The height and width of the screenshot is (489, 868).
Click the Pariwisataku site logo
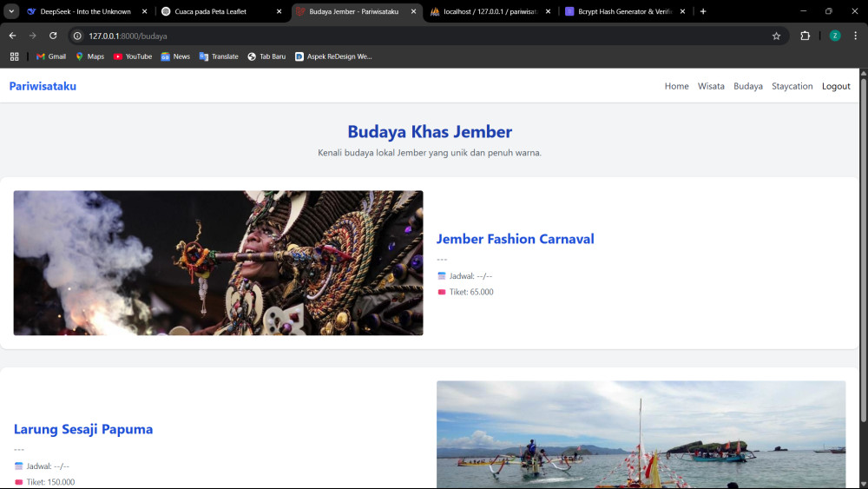[x=43, y=86]
